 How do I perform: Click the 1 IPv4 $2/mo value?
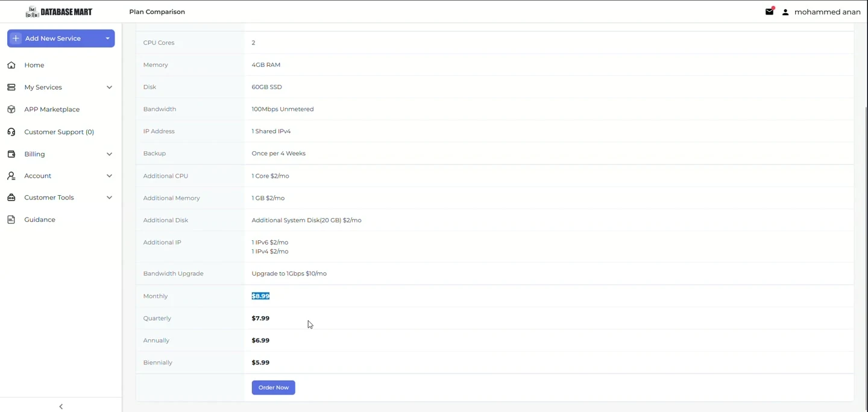pos(270,251)
